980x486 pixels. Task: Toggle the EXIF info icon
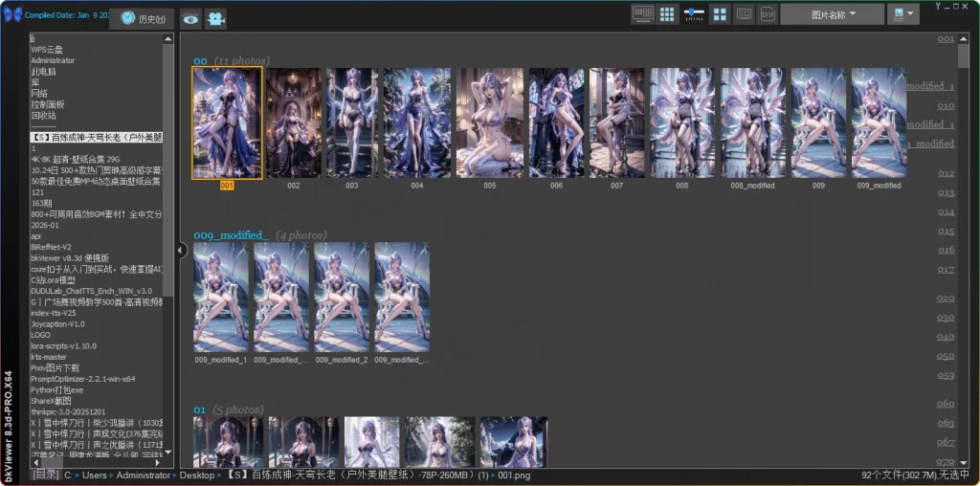(x=767, y=13)
